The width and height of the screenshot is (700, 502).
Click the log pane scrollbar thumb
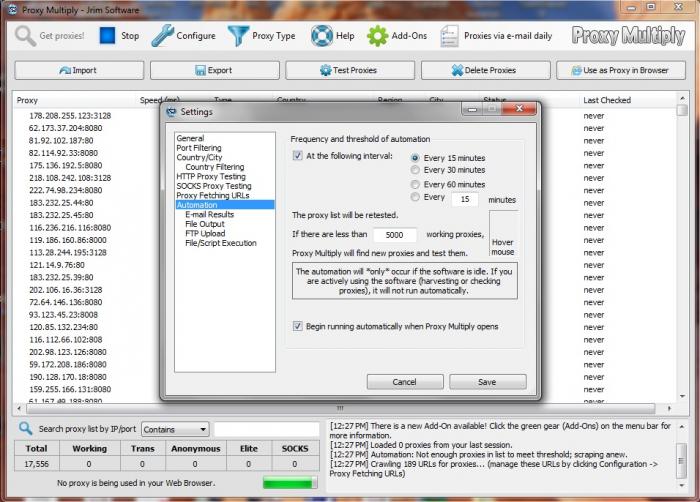(681, 460)
